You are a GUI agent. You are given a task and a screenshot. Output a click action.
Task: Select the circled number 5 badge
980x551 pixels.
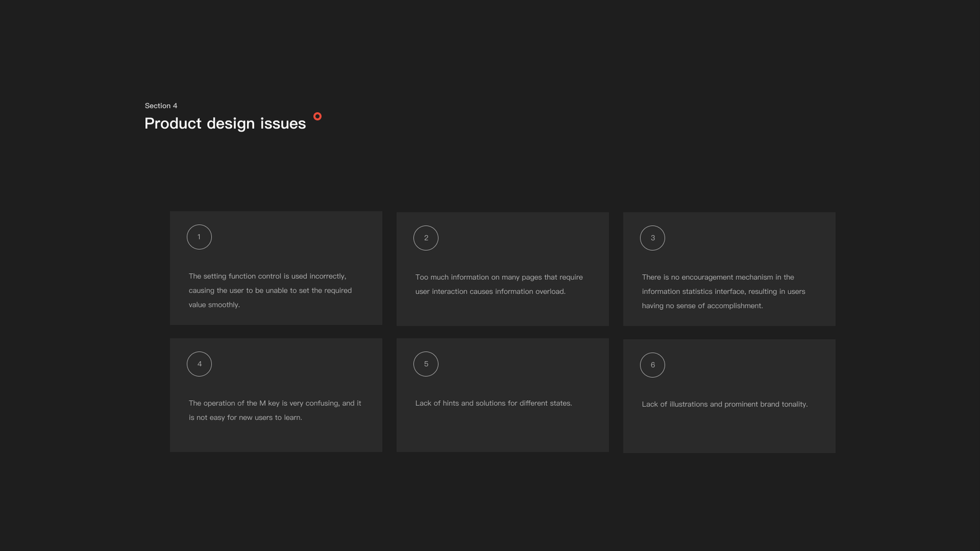[426, 364]
